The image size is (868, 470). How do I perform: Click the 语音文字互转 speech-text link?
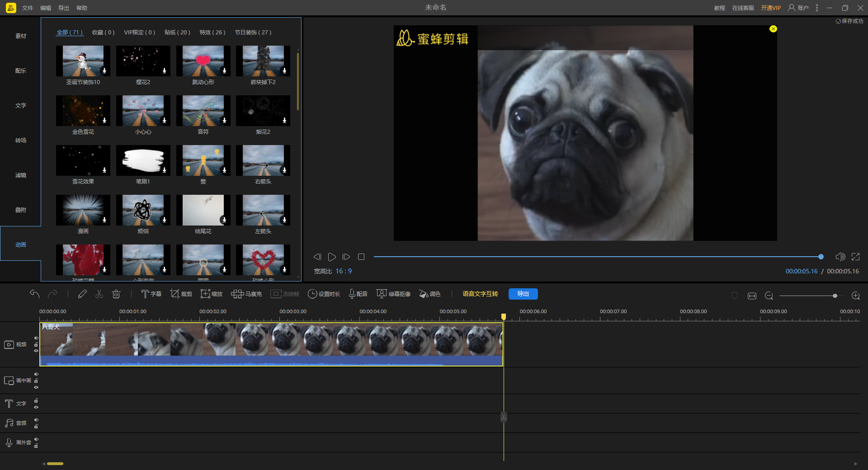480,294
